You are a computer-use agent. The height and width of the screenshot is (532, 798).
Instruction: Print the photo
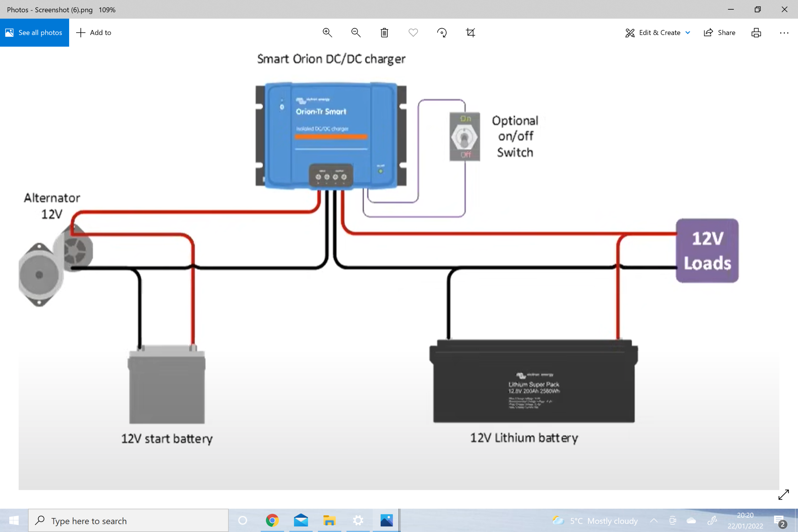756,33
